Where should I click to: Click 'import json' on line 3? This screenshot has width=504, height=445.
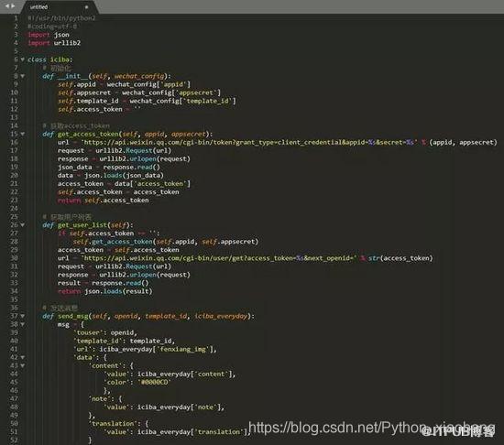click(x=49, y=35)
